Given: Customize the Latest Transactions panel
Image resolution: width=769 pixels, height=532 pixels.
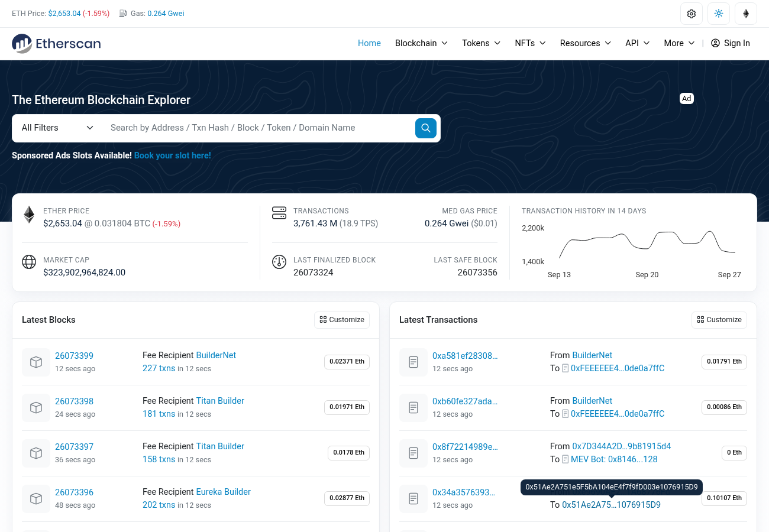Looking at the screenshot, I should coord(719,320).
